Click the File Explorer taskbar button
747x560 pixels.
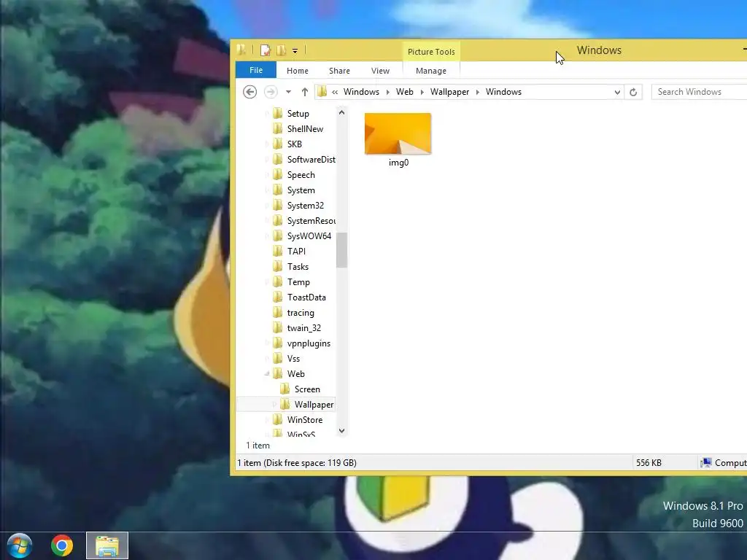click(107, 545)
